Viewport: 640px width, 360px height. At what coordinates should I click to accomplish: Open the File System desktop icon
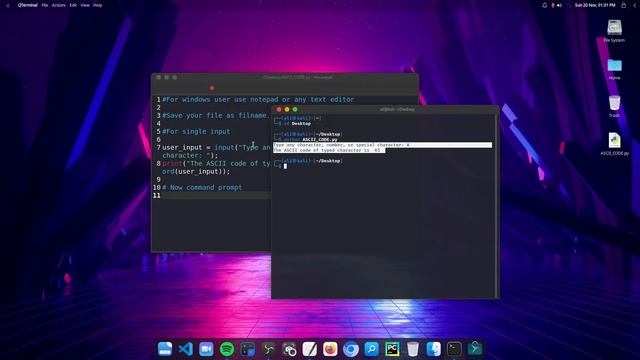(614, 31)
